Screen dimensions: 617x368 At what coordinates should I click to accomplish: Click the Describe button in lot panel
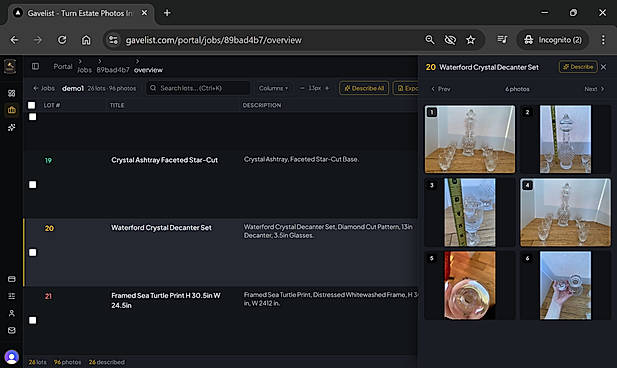click(x=578, y=67)
